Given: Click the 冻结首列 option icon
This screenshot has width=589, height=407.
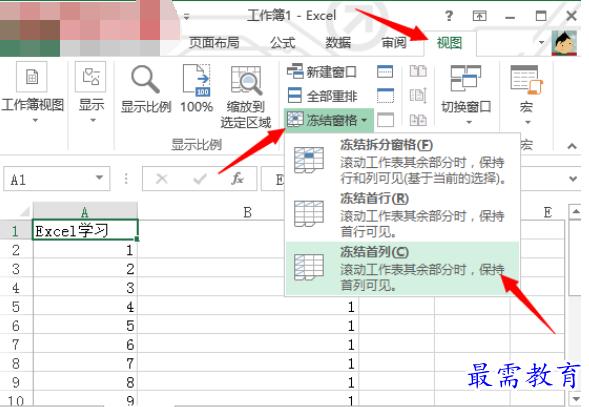Looking at the screenshot, I should pos(309,267).
